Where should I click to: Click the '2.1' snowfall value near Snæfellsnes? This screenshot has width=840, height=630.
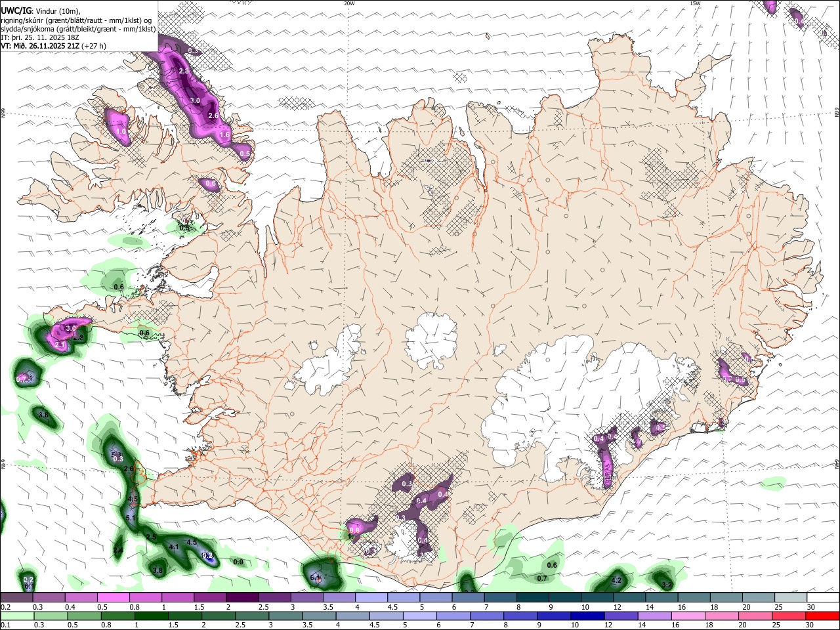click(59, 345)
